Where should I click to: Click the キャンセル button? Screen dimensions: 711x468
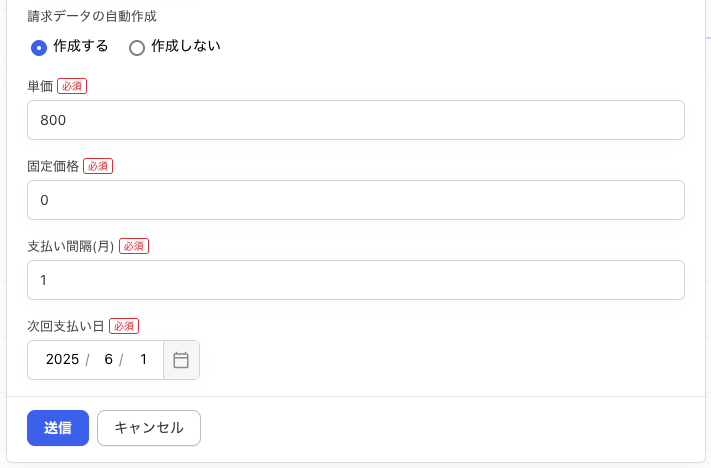click(x=149, y=428)
